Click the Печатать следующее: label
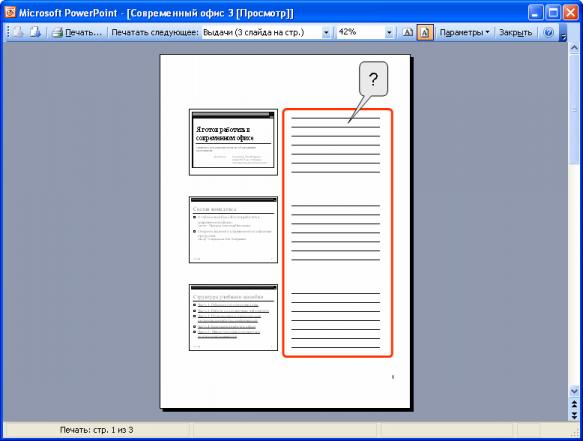Image resolution: width=583 pixels, height=441 pixels. coord(155,33)
